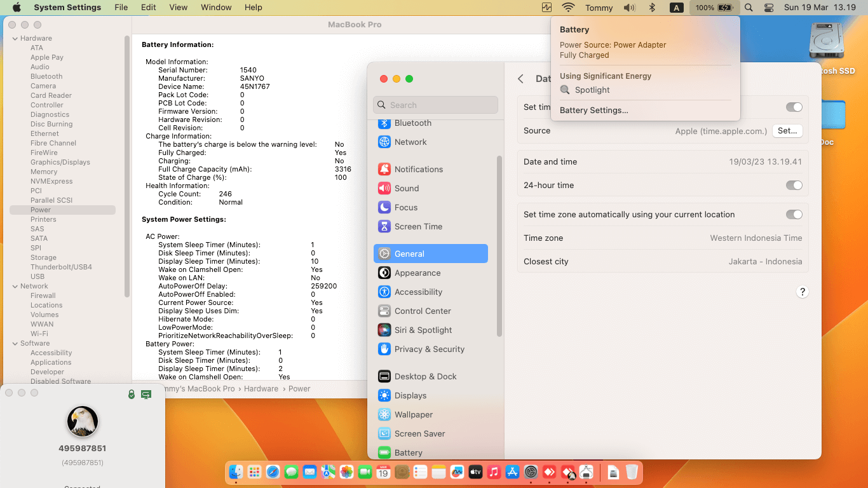Open the Apple menu
Screen dimensions: 868x488
pyautogui.click(x=17, y=8)
